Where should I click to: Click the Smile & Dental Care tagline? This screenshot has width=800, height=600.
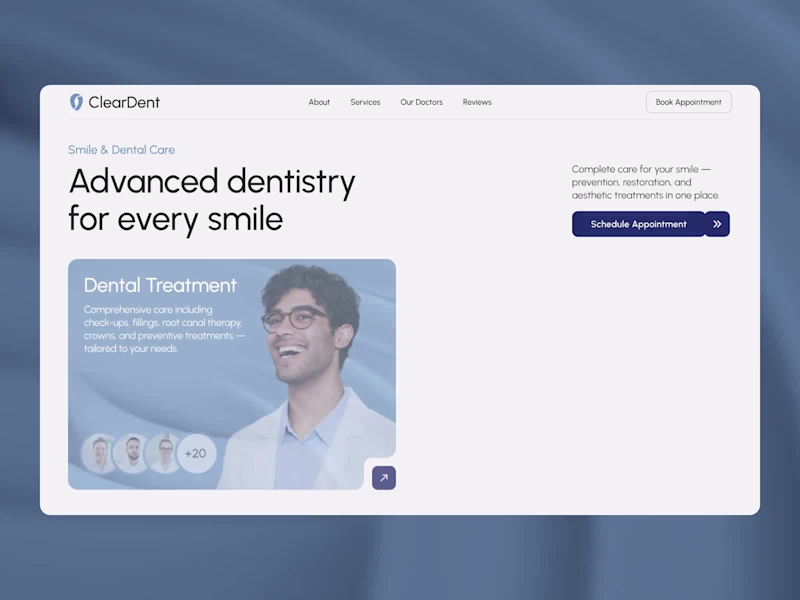pyautogui.click(x=121, y=149)
